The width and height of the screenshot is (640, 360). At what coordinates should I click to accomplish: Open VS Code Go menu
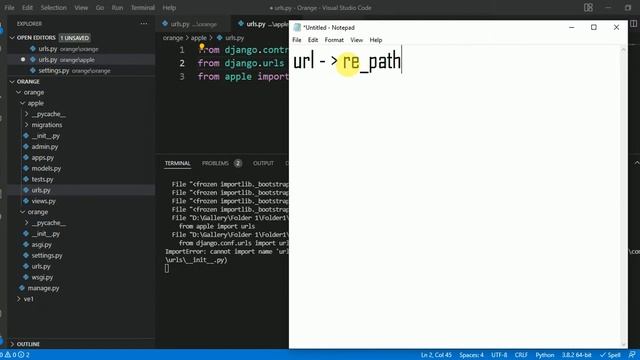[x=100, y=8]
